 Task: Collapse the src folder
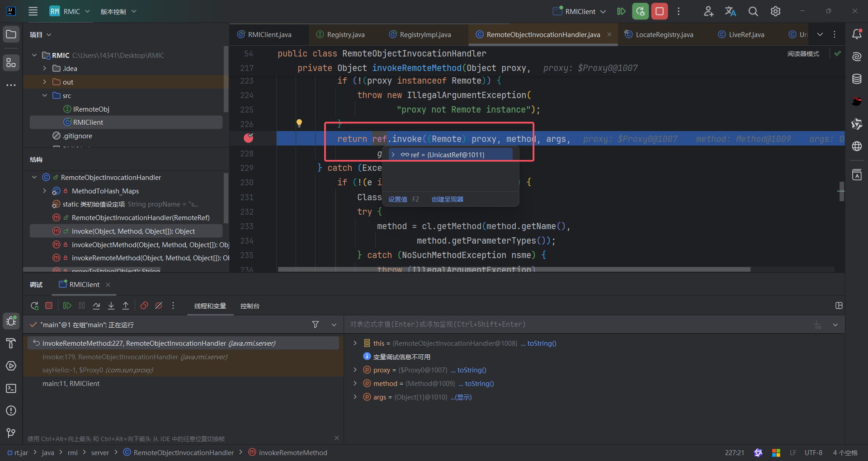pos(44,95)
